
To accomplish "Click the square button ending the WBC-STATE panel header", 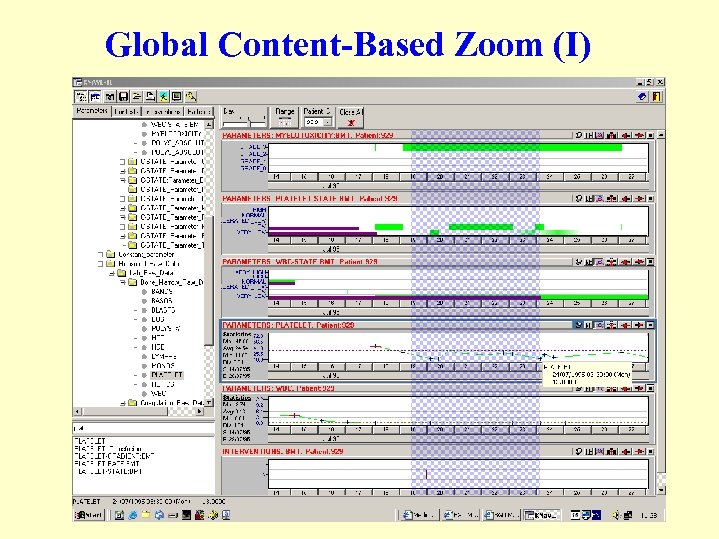I will tap(651, 262).
